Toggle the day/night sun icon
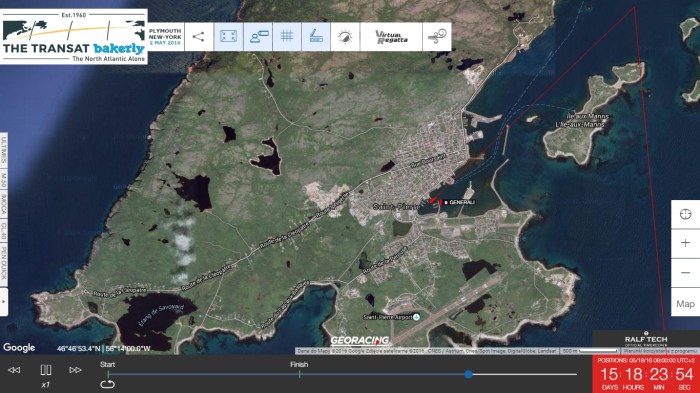 pos(345,36)
